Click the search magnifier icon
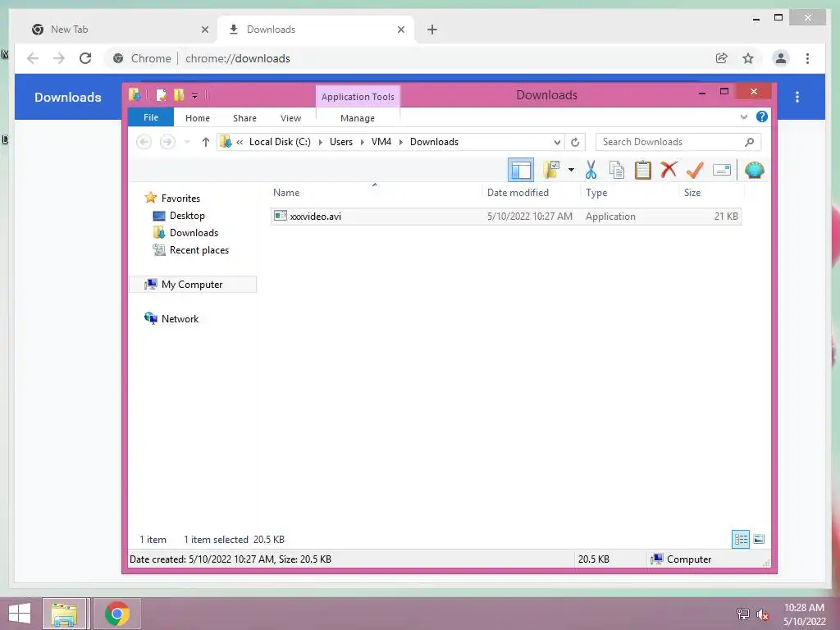The width and height of the screenshot is (840, 630). point(750,142)
